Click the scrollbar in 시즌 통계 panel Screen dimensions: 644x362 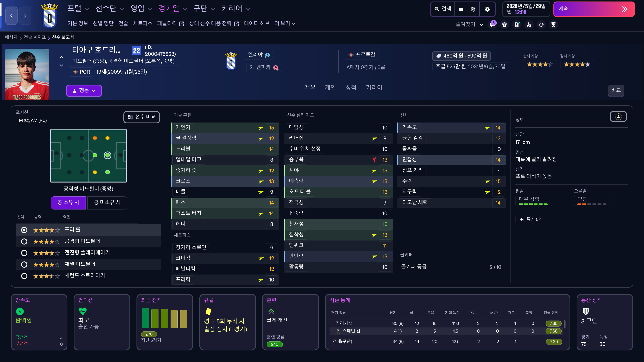click(565, 324)
